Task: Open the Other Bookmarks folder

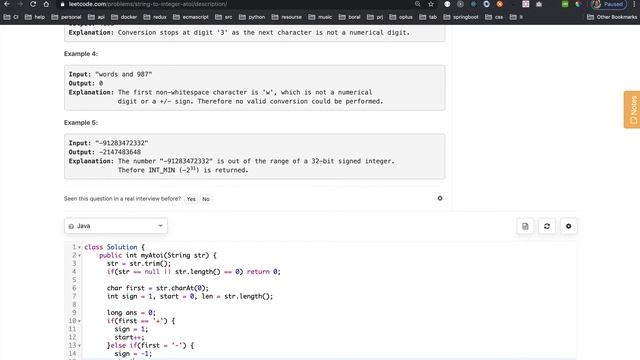Action: coord(612,17)
